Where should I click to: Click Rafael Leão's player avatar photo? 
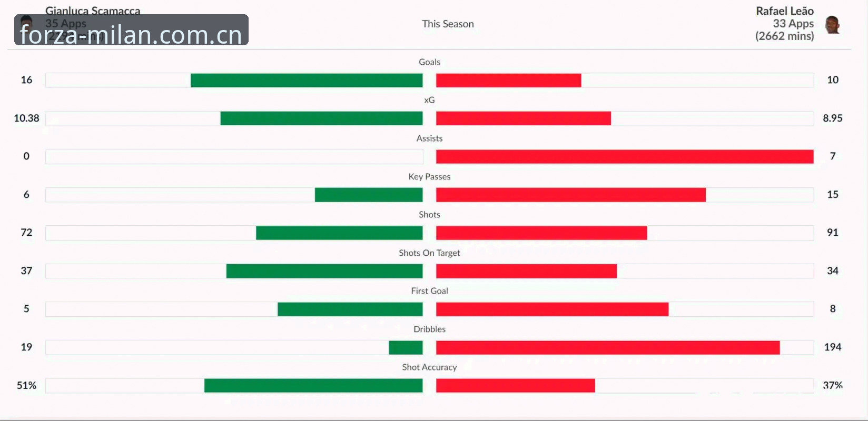(833, 25)
